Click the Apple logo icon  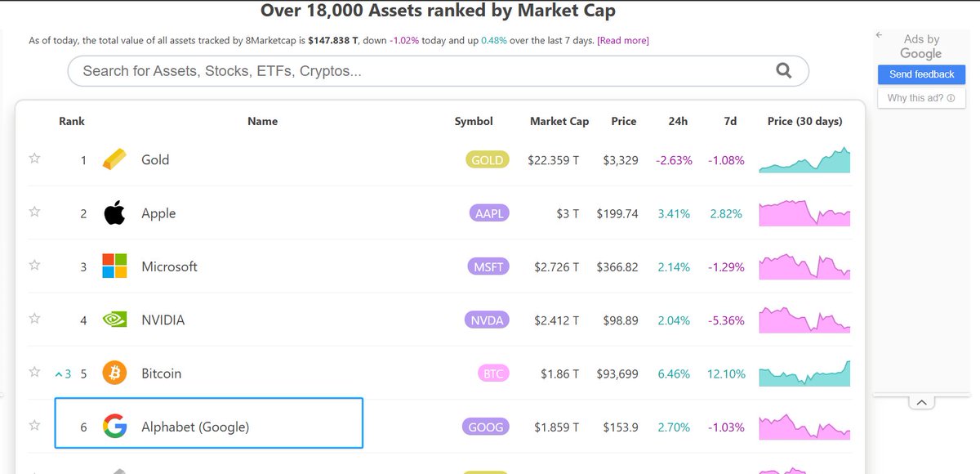[x=114, y=212]
